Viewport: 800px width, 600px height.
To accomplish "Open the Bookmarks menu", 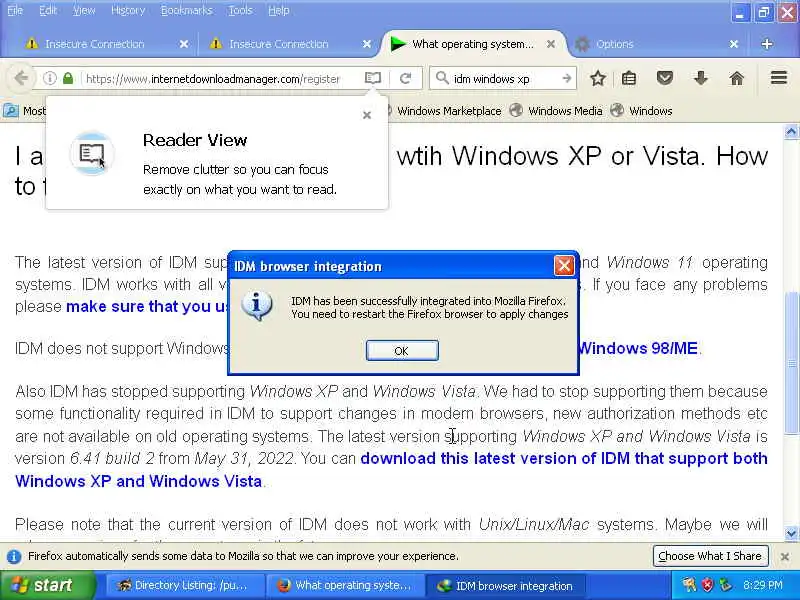I will pos(186,10).
